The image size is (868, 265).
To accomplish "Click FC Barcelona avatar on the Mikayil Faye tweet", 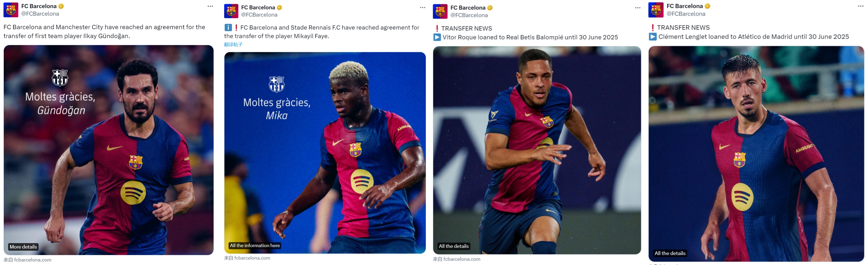I will click(231, 11).
